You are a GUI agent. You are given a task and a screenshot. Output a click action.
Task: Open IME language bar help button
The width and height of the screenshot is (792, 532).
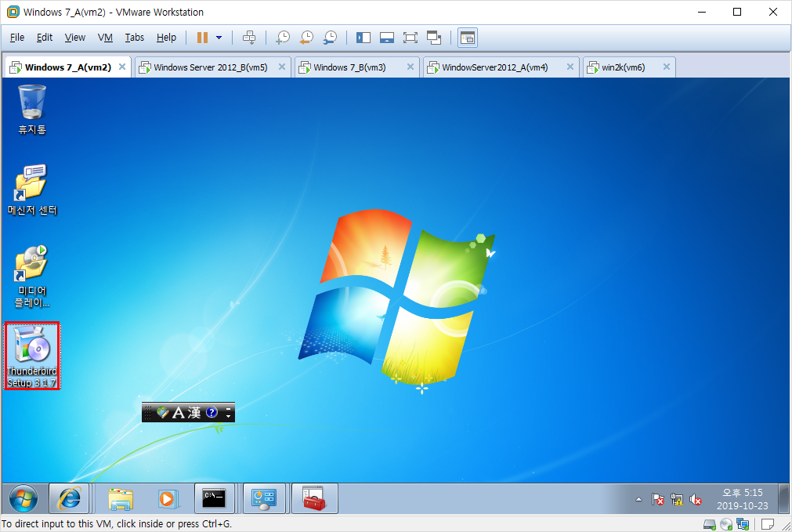pyautogui.click(x=212, y=412)
